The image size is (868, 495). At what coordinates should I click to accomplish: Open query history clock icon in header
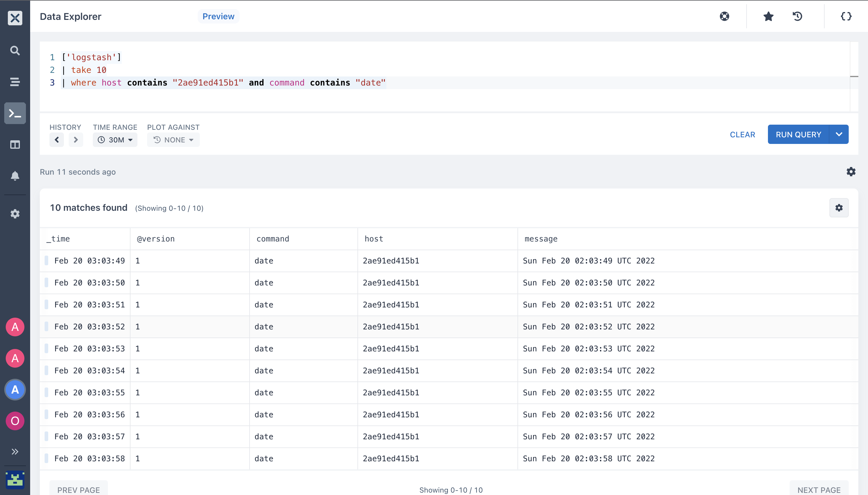pos(797,16)
